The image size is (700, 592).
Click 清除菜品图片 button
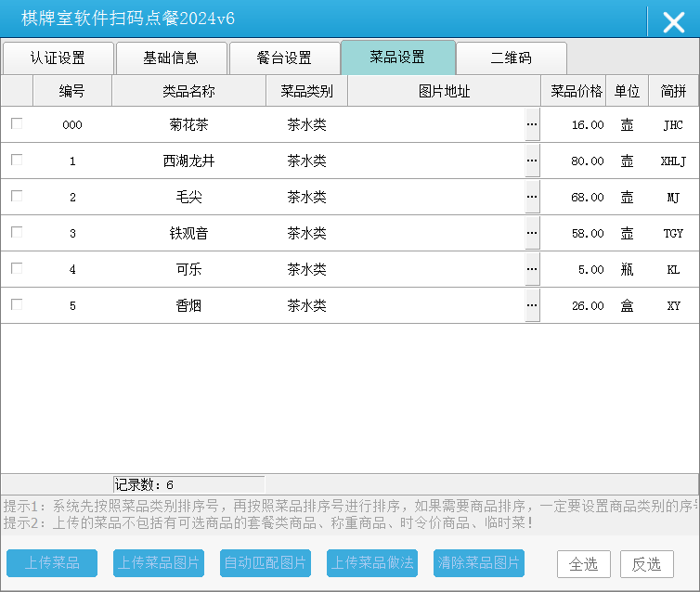479,562
